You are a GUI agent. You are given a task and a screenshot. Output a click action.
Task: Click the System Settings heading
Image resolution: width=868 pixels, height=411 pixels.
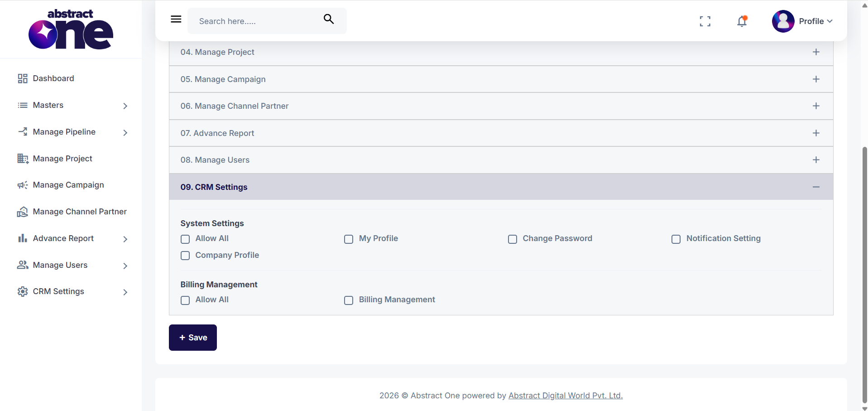[212, 223]
